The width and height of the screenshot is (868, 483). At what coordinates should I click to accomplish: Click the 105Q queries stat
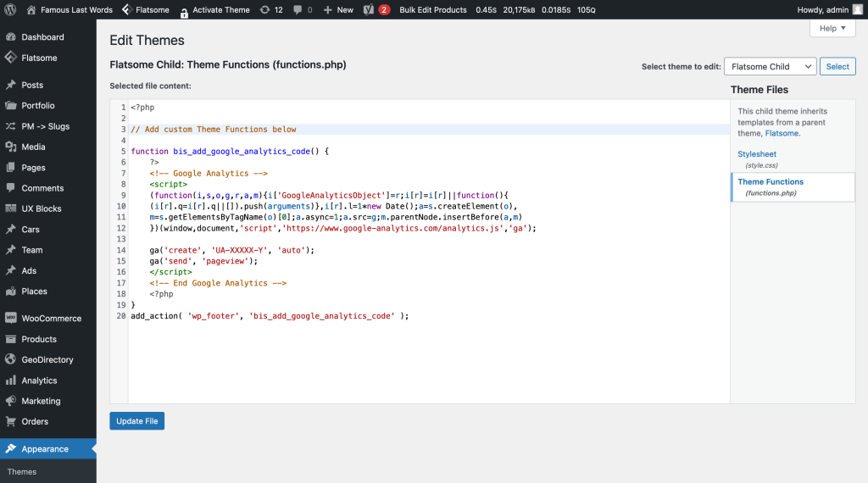coord(587,10)
